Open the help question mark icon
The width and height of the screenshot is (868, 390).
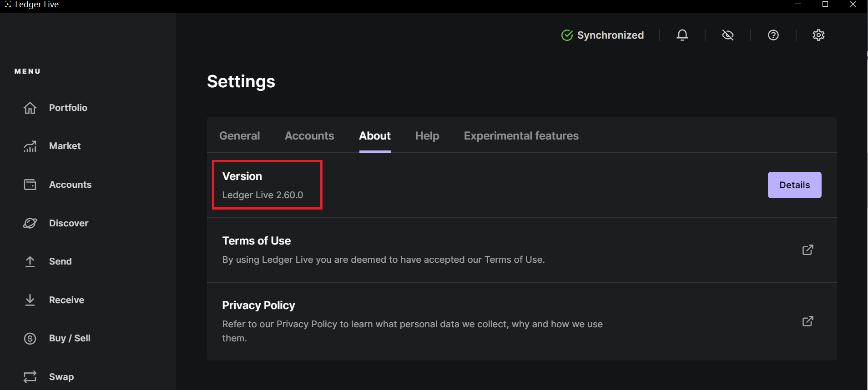click(773, 35)
